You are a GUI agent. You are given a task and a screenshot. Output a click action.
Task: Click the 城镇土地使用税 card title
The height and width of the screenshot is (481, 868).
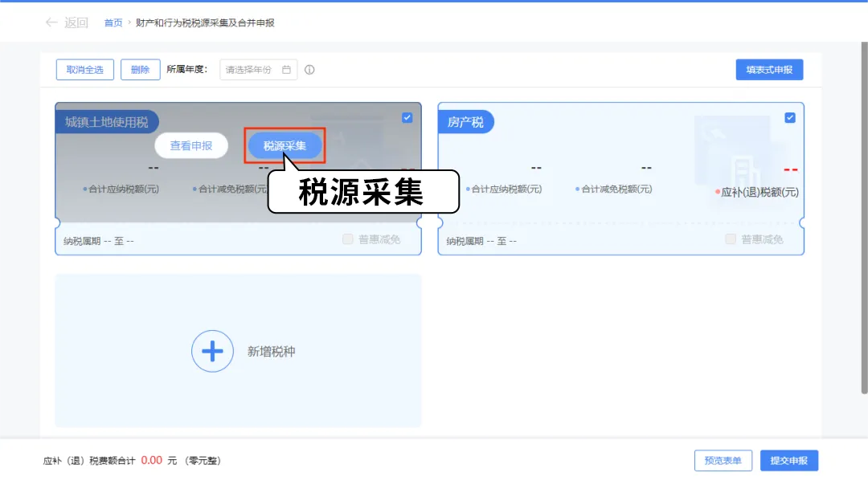(106, 122)
